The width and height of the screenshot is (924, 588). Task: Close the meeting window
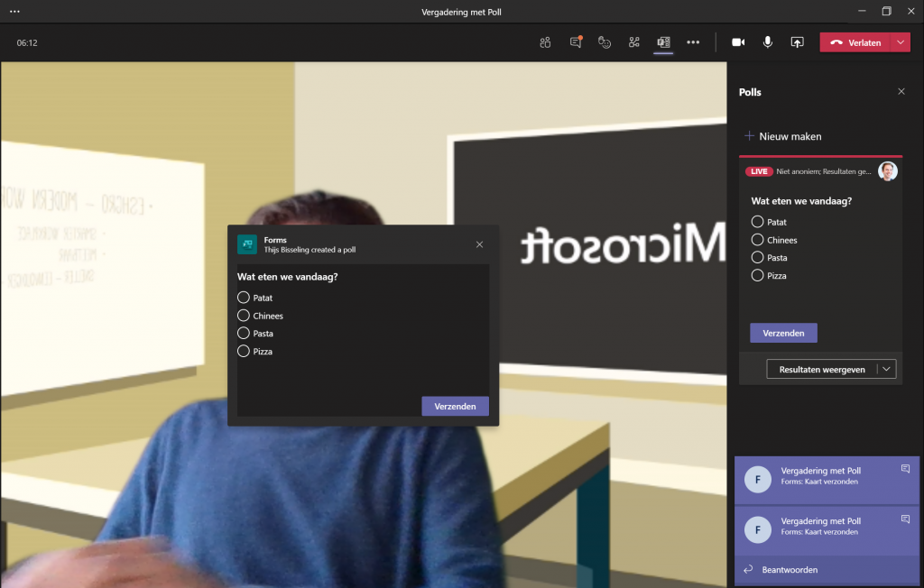[911, 11]
